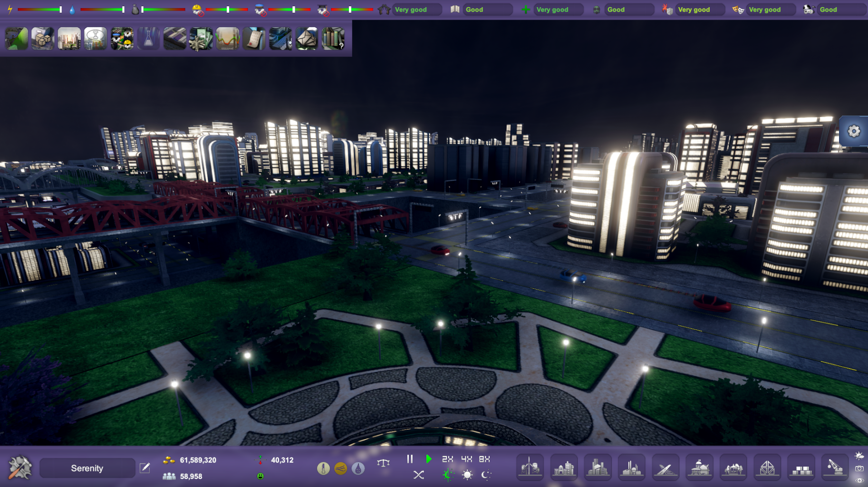Screen dimensions: 868x487
Task: Open the industrial factory build category
Action: [x=631, y=467]
